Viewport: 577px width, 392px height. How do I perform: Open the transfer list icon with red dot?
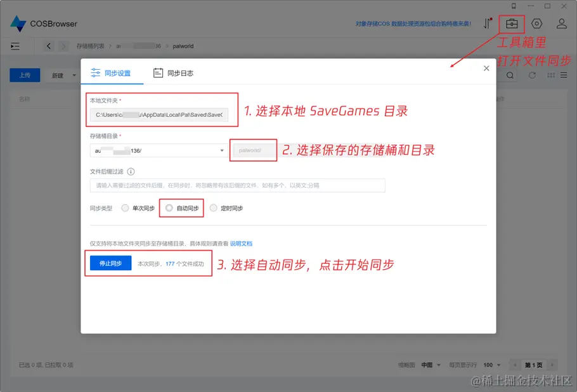click(488, 23)
